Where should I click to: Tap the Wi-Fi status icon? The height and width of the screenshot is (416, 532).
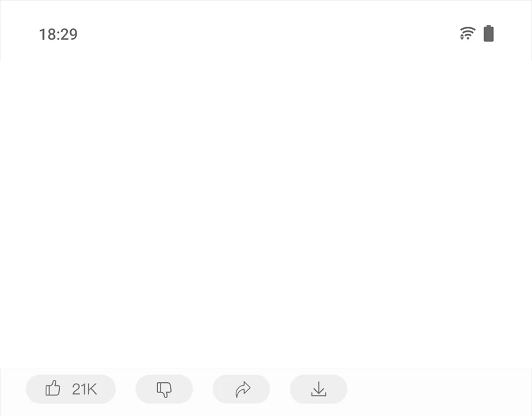468,33
